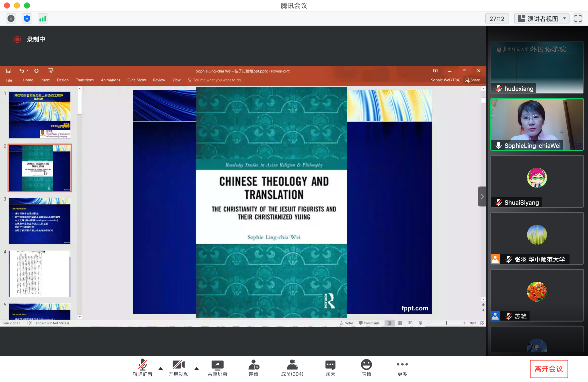This screenshot has width=588, height=382.
Task: Collapse the participant video side panel arrow
Action: click(482, 196)
